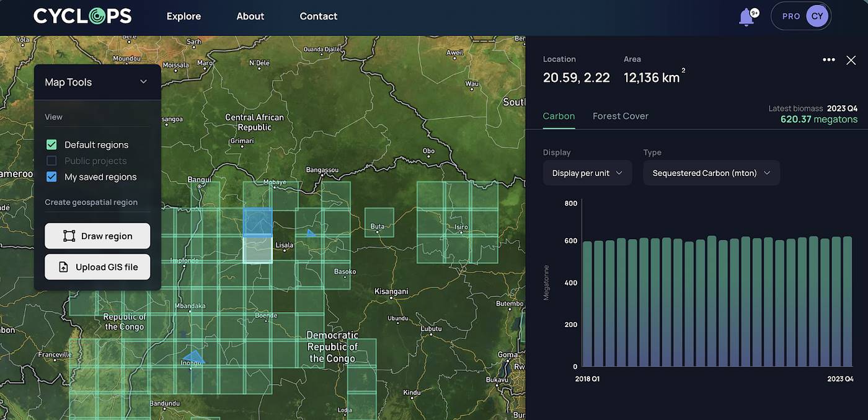Screen dimensions: 868x420
Task: Open the Sequestered Carbon type dropdown
Action: point(711,173)
